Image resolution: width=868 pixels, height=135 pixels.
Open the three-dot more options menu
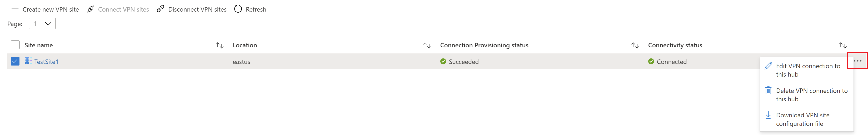coord(857,61)
